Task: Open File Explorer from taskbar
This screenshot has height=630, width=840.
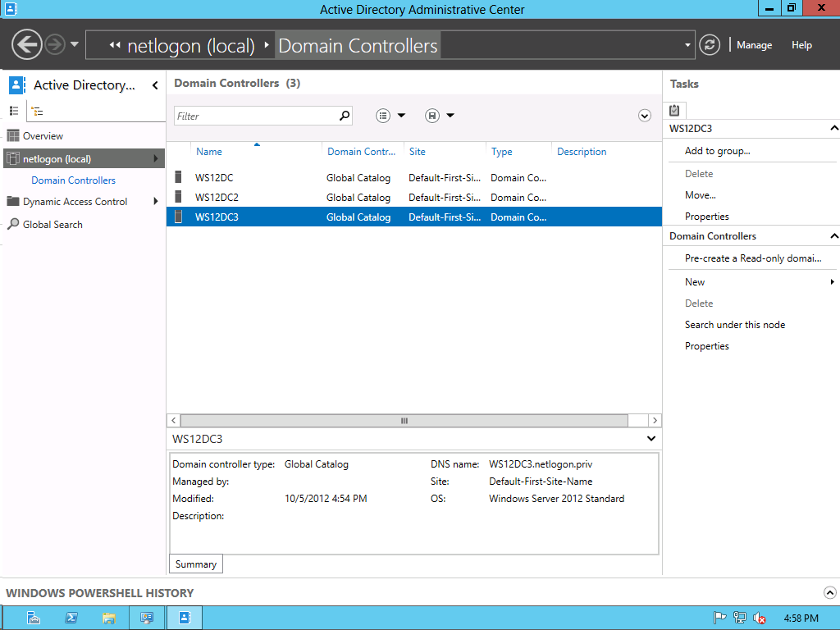Action: pyautogui.click(x=109, y=618)
